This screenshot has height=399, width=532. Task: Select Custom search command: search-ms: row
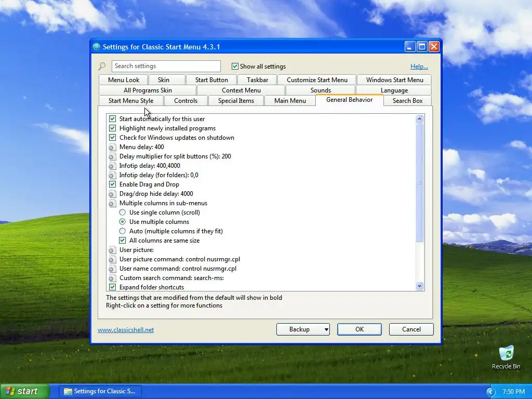[171, 278]
